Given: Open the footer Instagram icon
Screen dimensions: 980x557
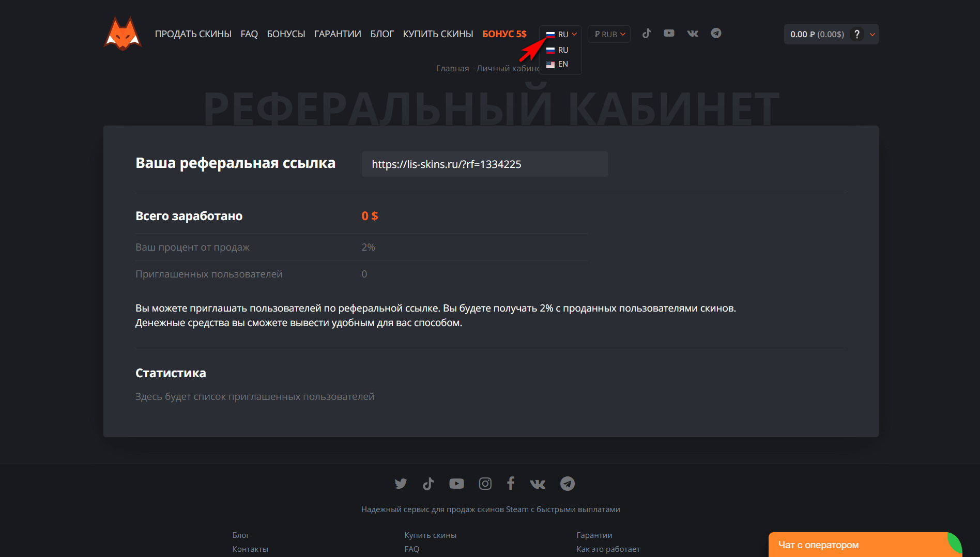Looking at the screenshot, I should [485, 484].
